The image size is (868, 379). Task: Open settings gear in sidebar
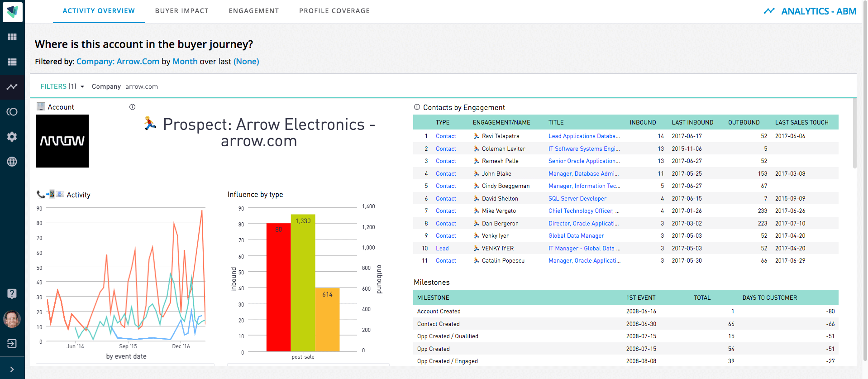coord(12,137)
